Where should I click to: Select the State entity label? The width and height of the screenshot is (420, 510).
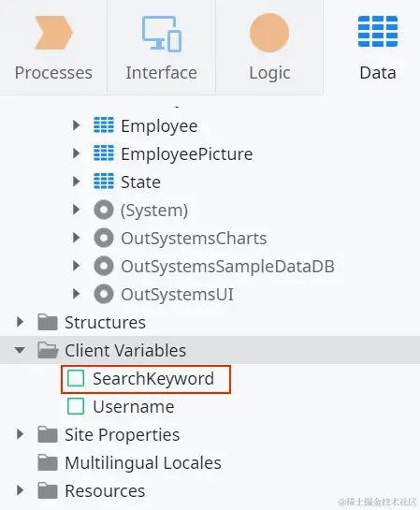[140, 182]
